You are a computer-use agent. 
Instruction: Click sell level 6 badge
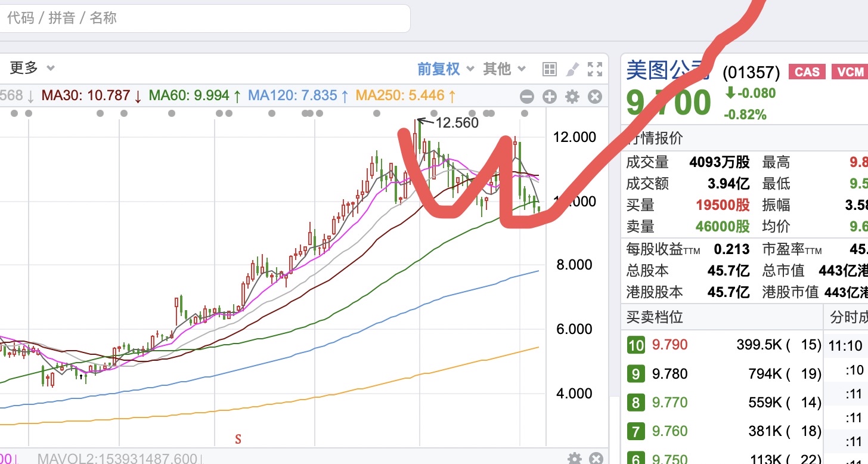pyautogui.click(x=636, y=458)
